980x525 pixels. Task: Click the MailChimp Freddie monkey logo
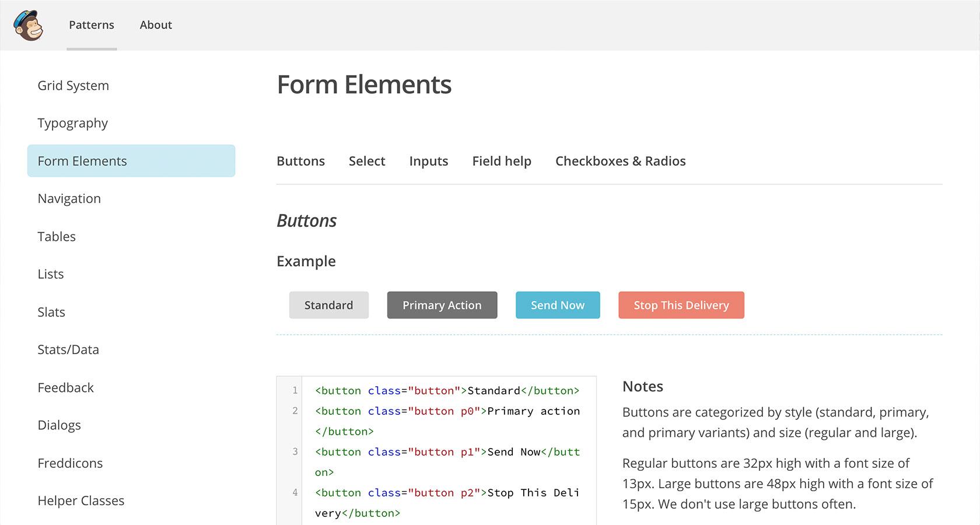[28, 25]
